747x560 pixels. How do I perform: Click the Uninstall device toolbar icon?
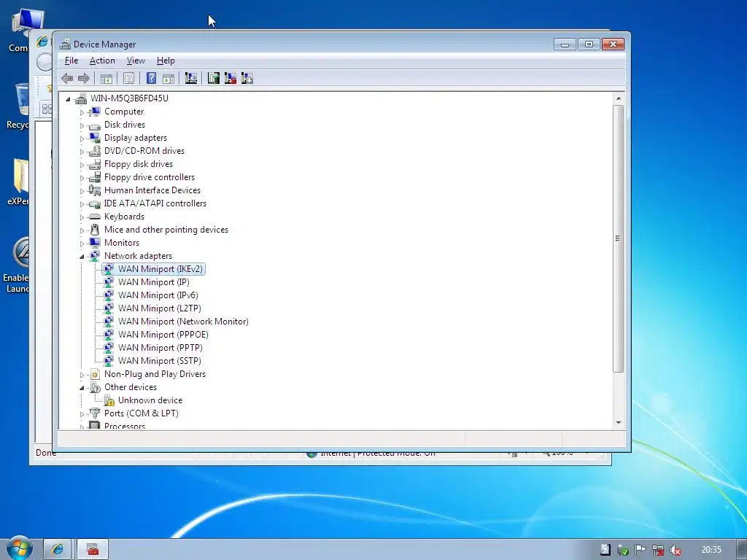(x=231, y=78)
